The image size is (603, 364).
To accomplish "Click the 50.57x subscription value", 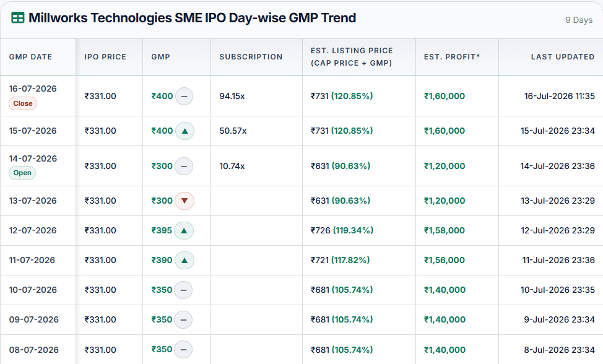I will (x=233, y=131).
